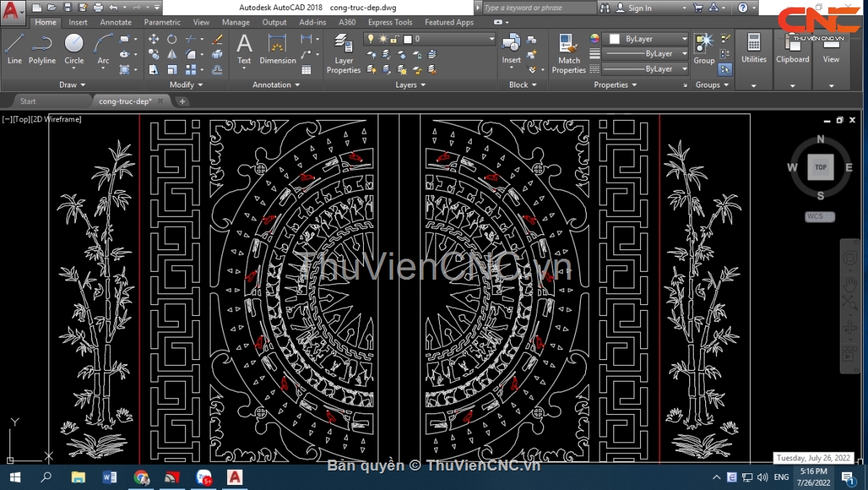The height and width of the screenshot is (490, 868).
Task: Click the Erase tool icon
Action: (x=217, y=39)
